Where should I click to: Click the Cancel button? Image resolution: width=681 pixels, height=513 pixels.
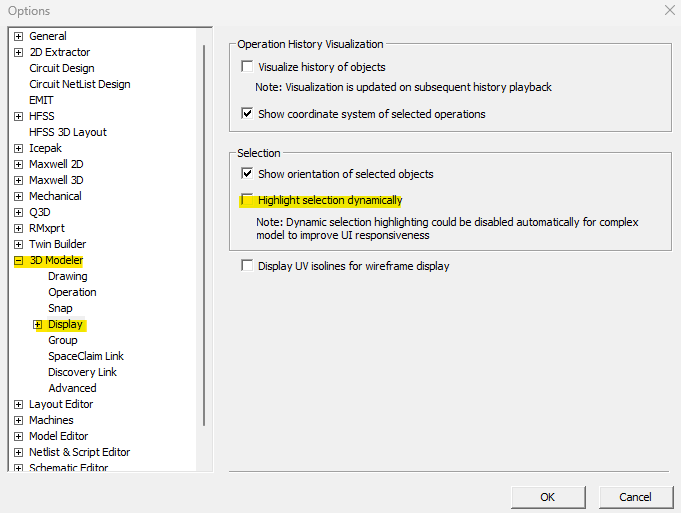635,497
